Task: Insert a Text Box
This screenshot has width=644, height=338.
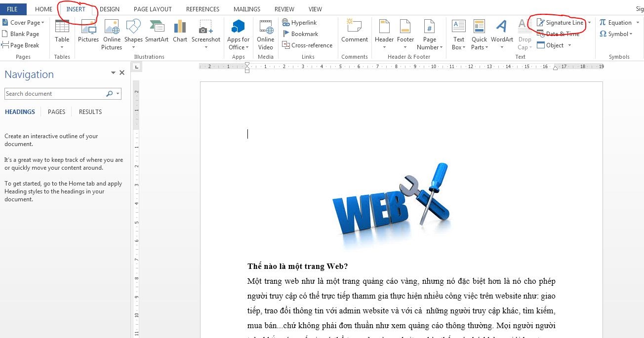Action: (459, 35)
